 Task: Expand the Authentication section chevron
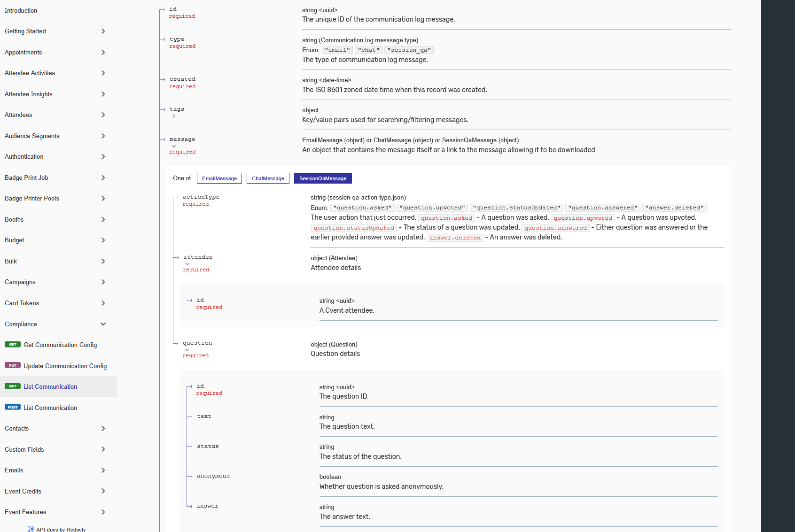click(x=103, y=157)
